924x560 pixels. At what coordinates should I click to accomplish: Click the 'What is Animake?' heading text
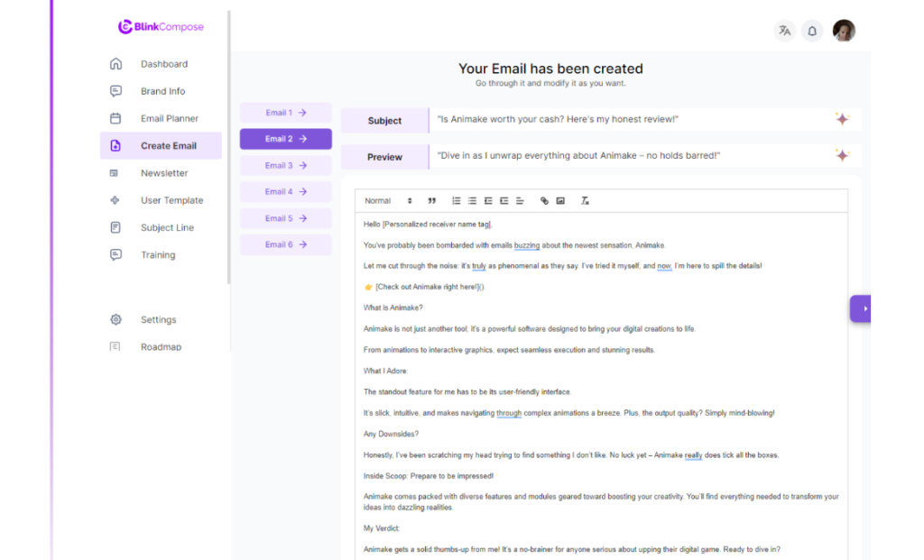[393, 308]
